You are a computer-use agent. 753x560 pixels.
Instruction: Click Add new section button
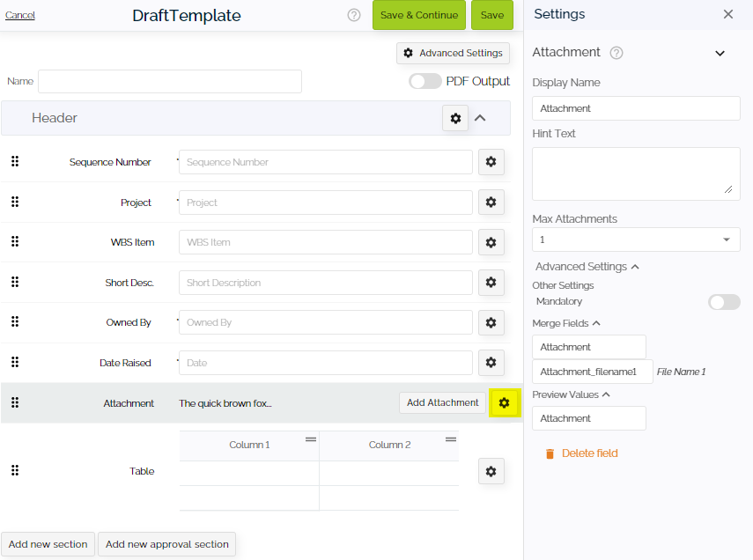(x=48, y=545)
